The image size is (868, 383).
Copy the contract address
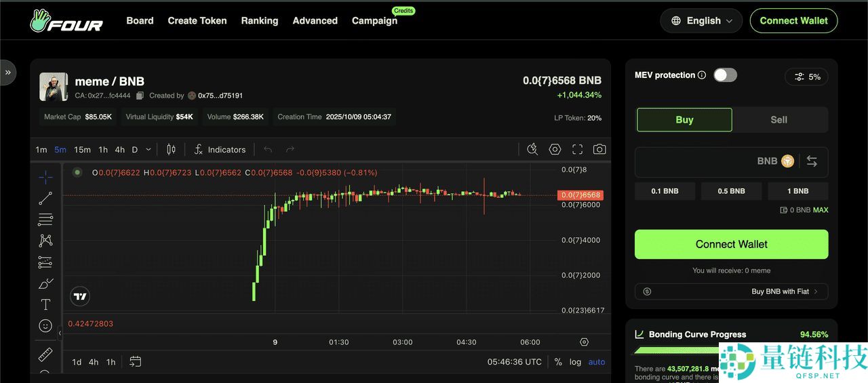[x=140, y=96]
